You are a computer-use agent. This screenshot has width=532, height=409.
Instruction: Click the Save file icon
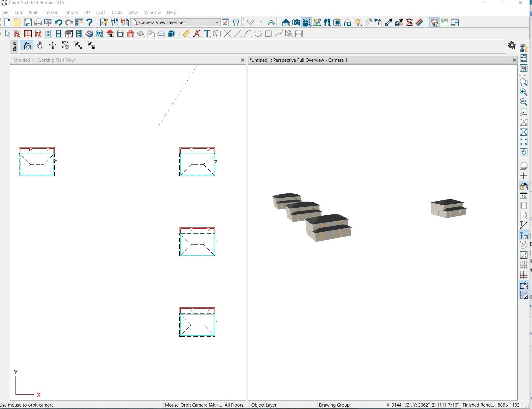tap(28, 23)
